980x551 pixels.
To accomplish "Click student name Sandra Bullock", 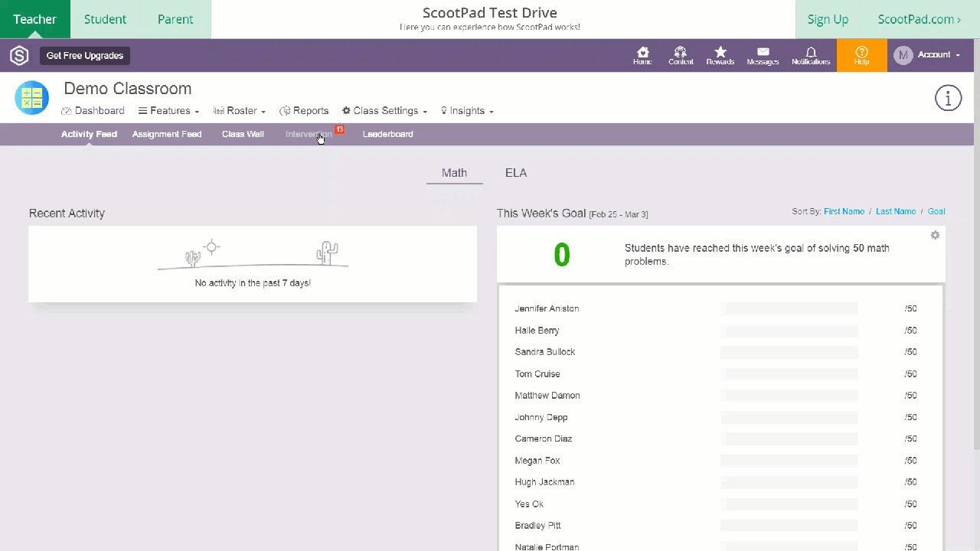I will 545,352.
